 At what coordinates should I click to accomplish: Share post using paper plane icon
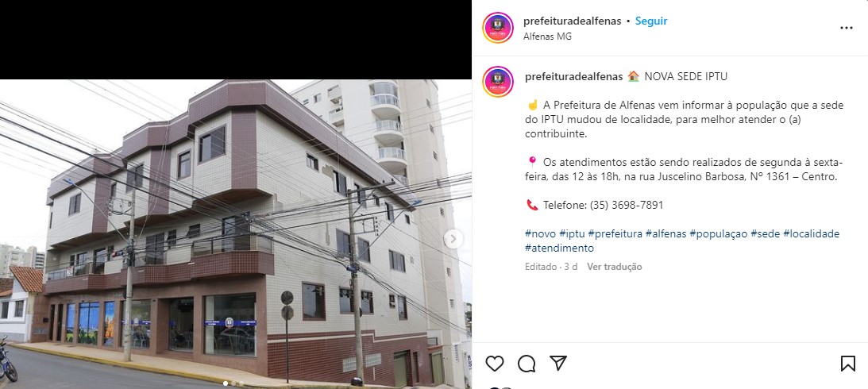coord(558,363)
